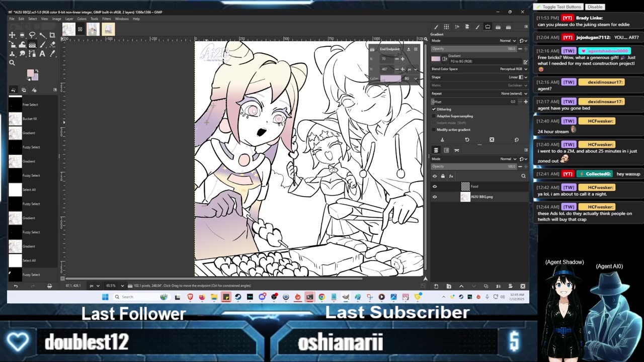Image resolution: width=644 pixels, height=362 pixels.
Task: Open the Windows menu
Action: pyautogui.click(x=122, y=19)
